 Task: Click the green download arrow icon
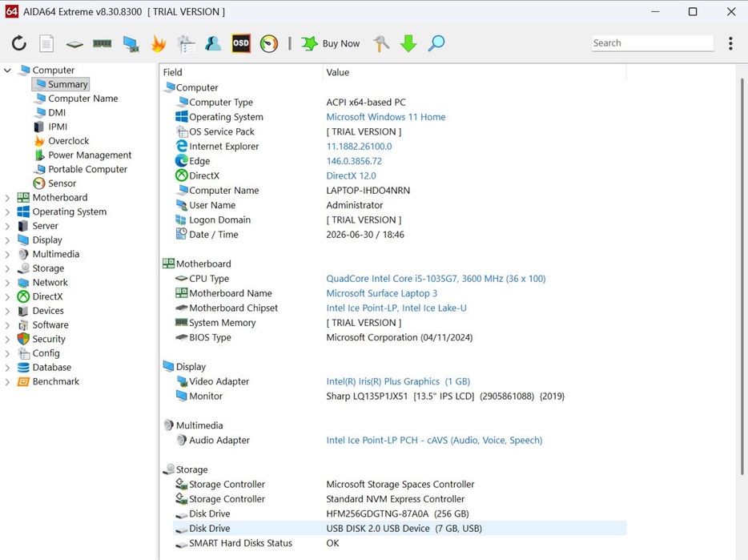(408, 43)
